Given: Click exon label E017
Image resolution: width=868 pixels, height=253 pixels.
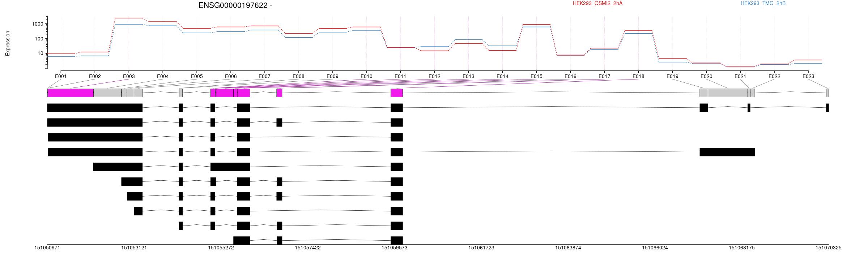Looking at the screenshot, I should [x=604, y=76].
